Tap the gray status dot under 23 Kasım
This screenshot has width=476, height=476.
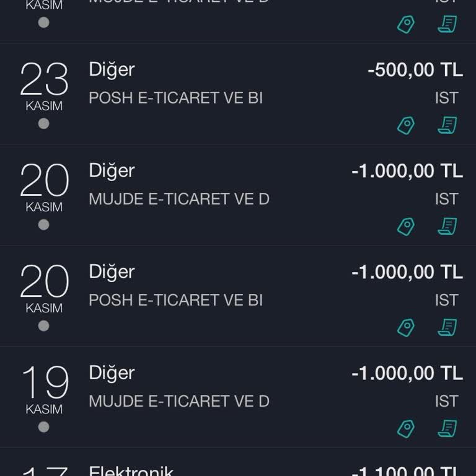[43, 124]
